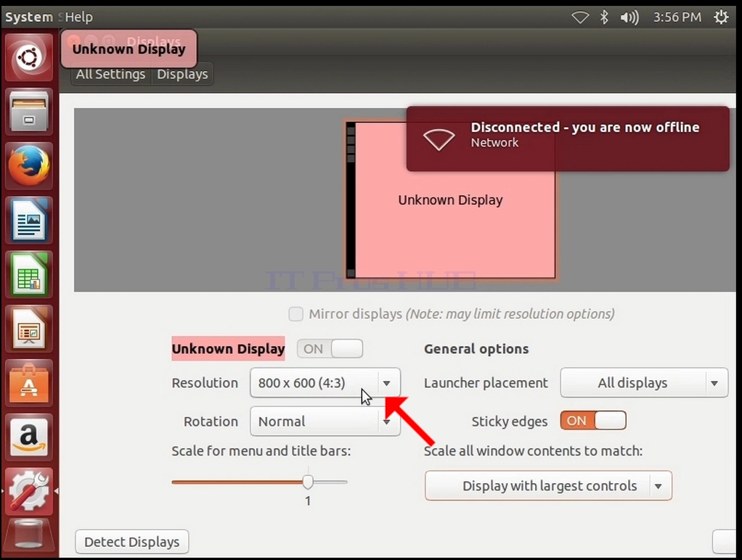The height and width of the screenshot is (560, 742).
Task: Open the Amazon launcher icon
Action: 29,437
